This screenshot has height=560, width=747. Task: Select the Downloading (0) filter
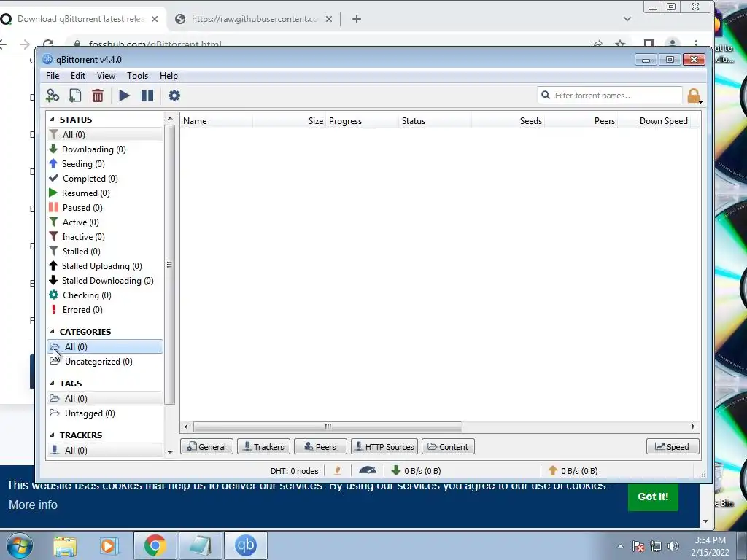[x=105, y=149]
